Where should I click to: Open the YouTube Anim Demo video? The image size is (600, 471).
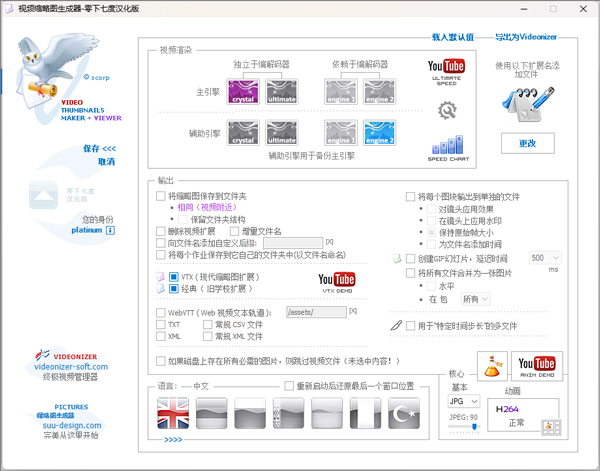[x=537, y=366]
